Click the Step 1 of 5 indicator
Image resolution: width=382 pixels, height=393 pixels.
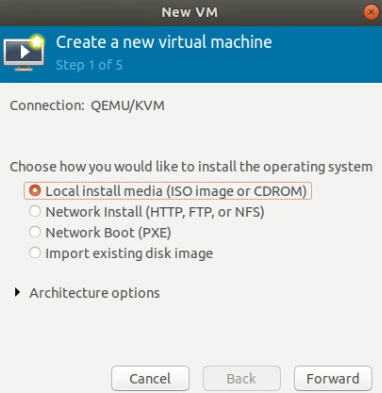(x=89, y=65)
